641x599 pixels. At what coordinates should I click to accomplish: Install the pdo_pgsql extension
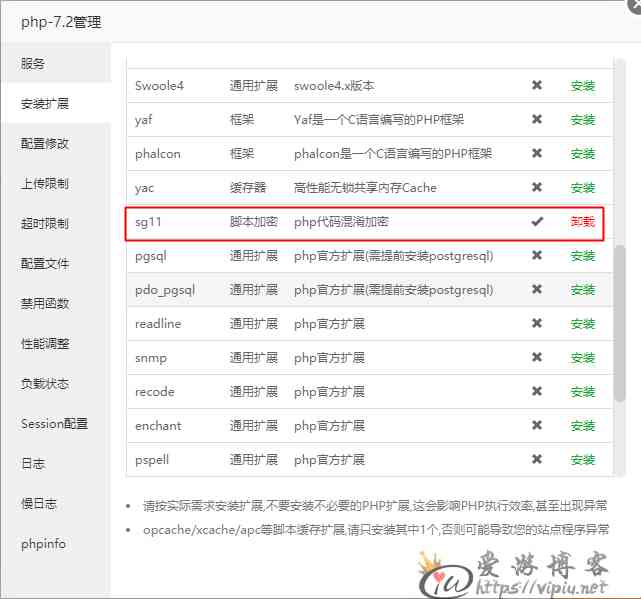(583, 290)
